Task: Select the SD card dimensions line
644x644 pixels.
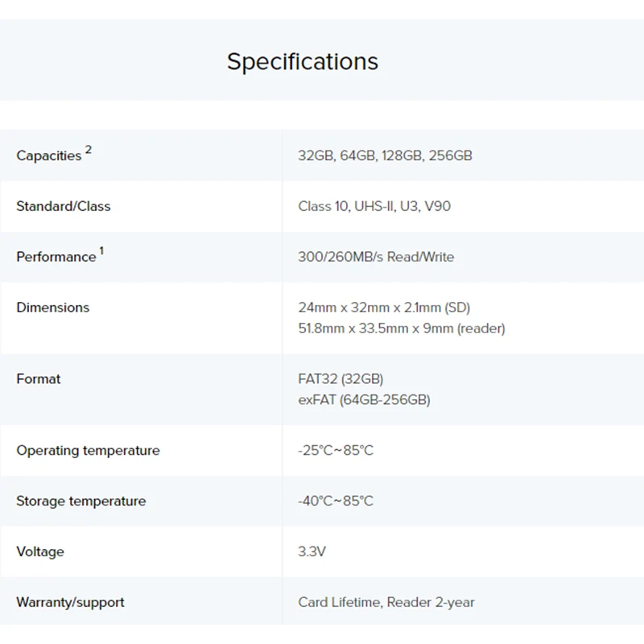Action: pyautogui.click(x=384, y=308)
